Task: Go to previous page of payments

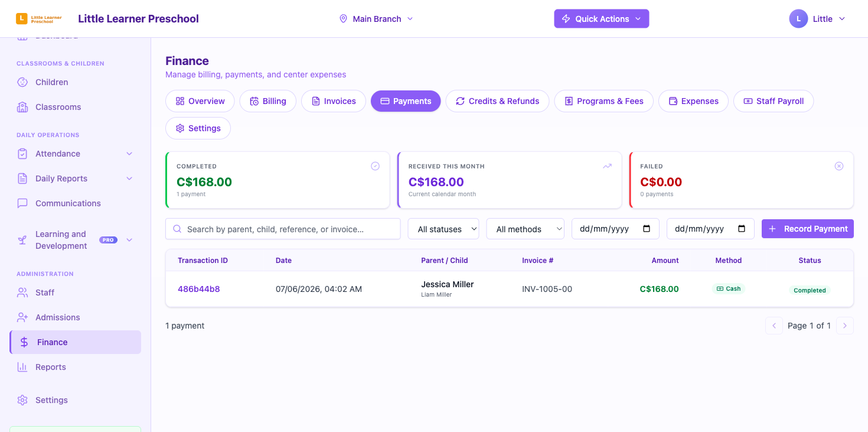Action: point(774,326)
